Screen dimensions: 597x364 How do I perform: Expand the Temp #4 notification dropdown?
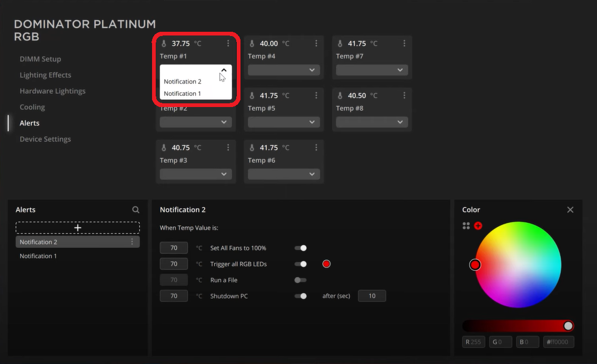coord(283,70)
